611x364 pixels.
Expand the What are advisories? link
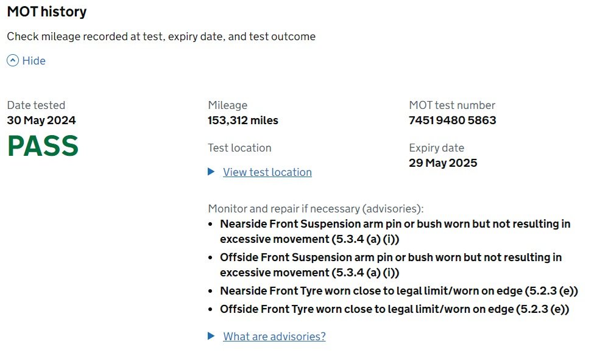[x=274, y=337]
